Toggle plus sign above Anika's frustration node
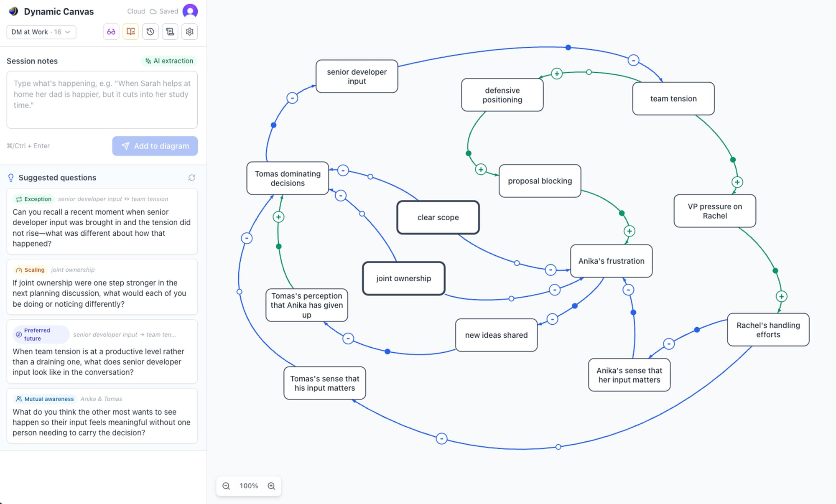Viewport: 836px width, 504px height. (x=630, y=231)
